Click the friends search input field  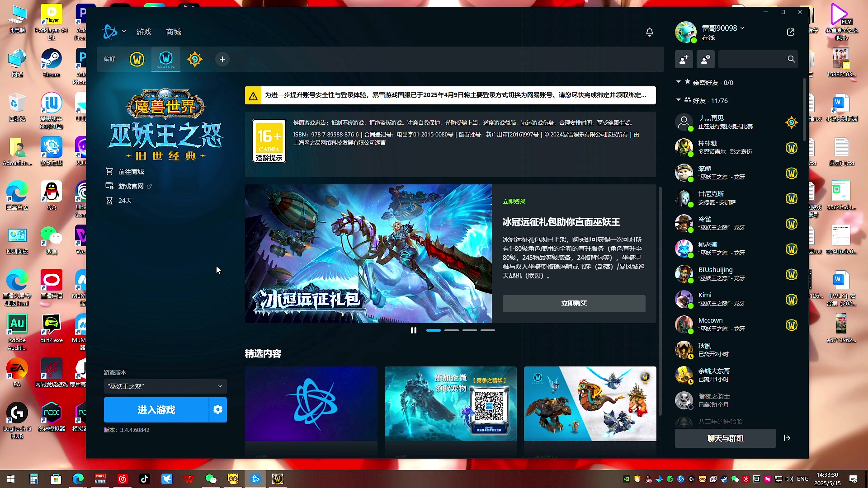point(753,59)
